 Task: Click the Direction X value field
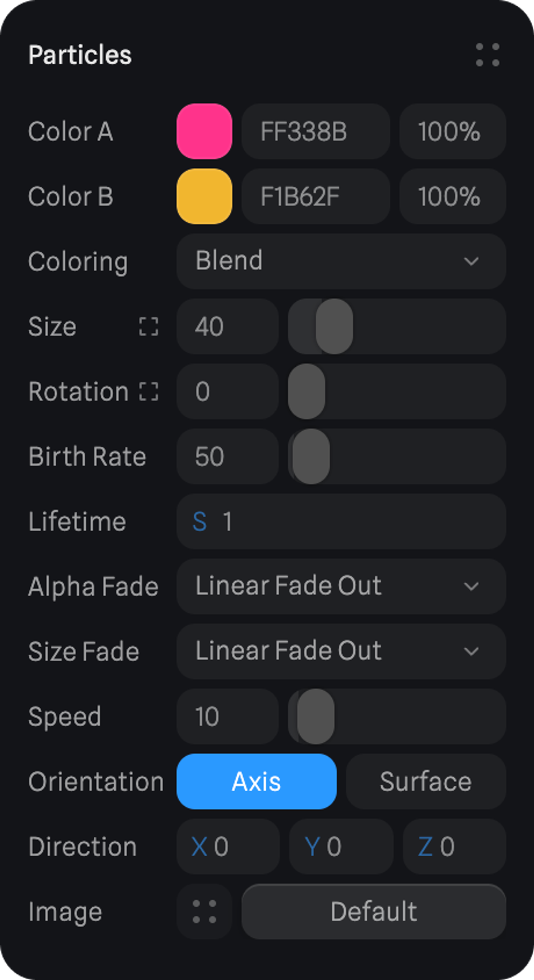point(228,846)
